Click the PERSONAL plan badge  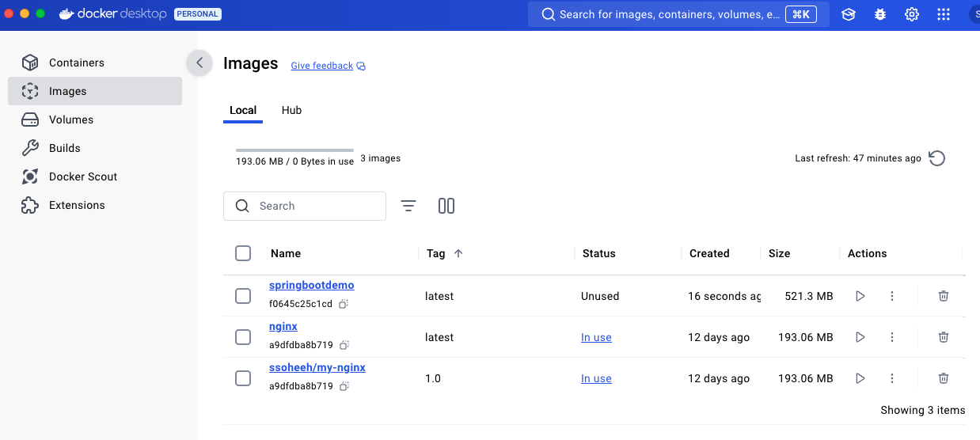[x=198, y=14]
